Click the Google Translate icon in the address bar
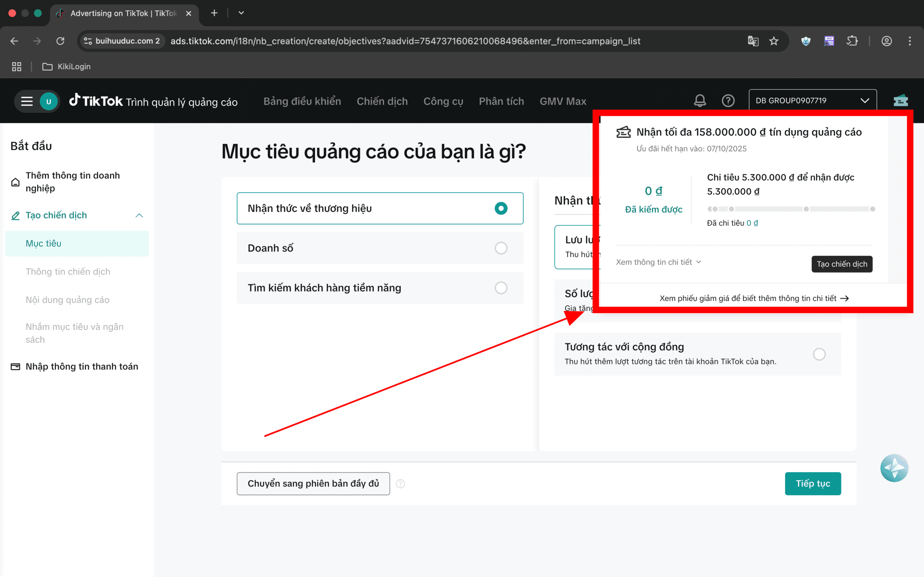Viewport: 924px width, 577px height. [753, 41]
